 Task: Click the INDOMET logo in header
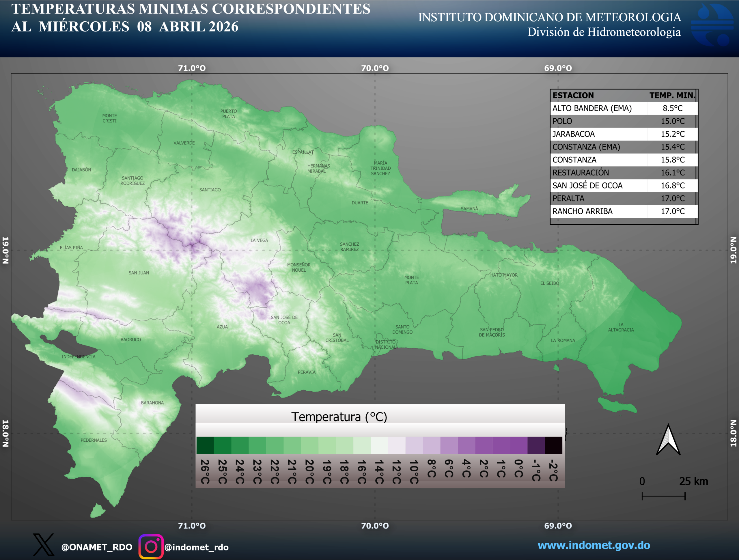[712, 25]
